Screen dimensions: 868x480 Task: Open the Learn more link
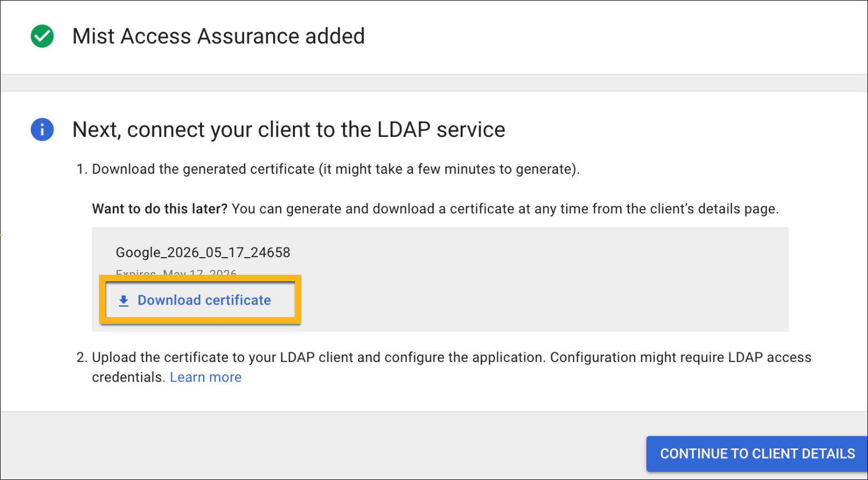tap(206, 377)
